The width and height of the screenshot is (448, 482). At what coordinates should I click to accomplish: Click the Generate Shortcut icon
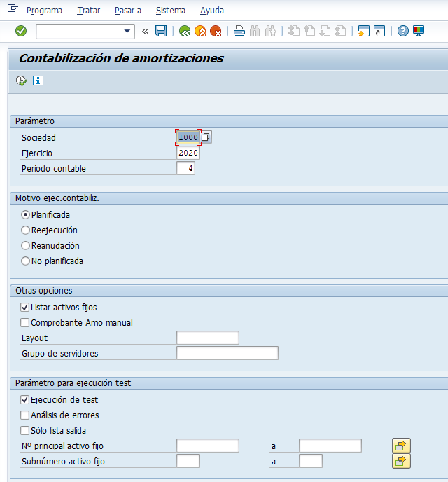pos(379,31)
